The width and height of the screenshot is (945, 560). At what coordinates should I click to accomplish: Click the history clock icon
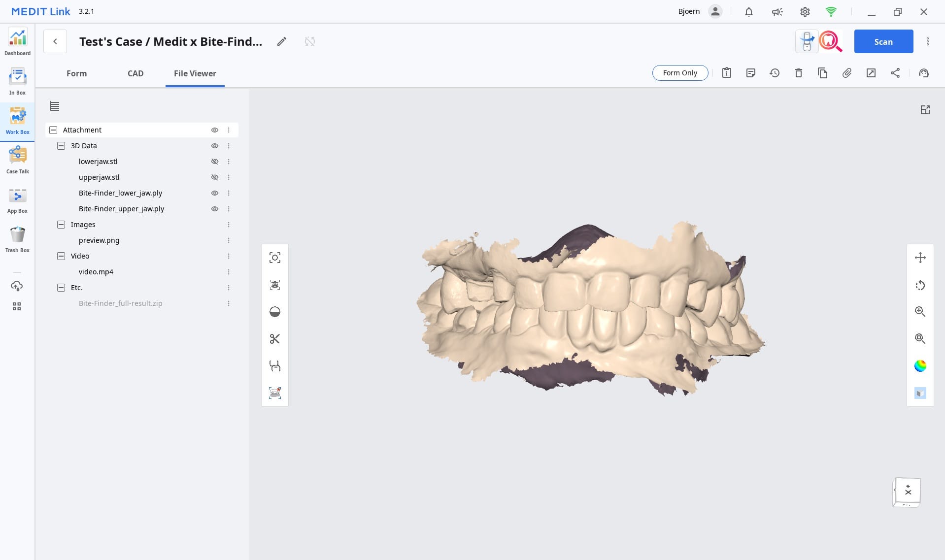[x=775, y=73]
